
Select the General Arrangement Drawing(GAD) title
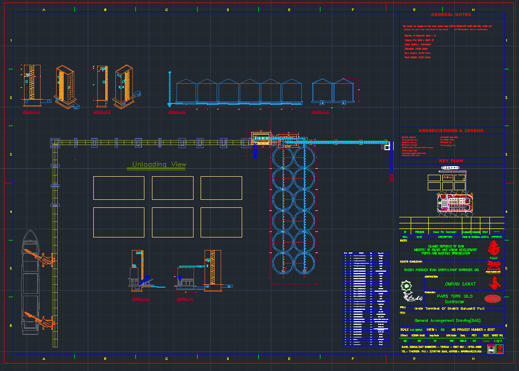(x=447, y=320)
